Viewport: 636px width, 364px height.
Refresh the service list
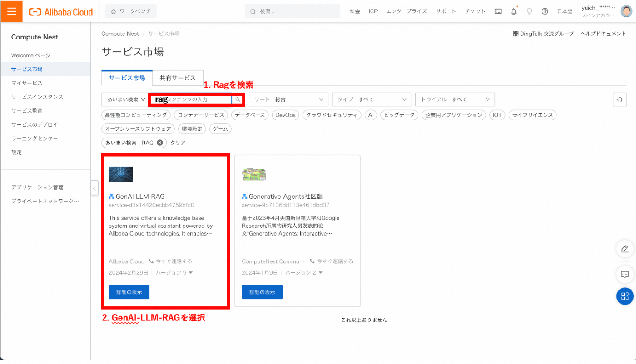tap(619, 99)
